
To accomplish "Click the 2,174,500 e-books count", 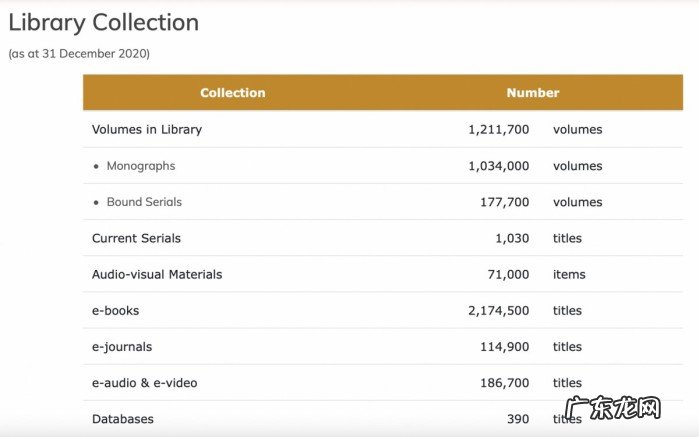I will [x=498, y=311].
